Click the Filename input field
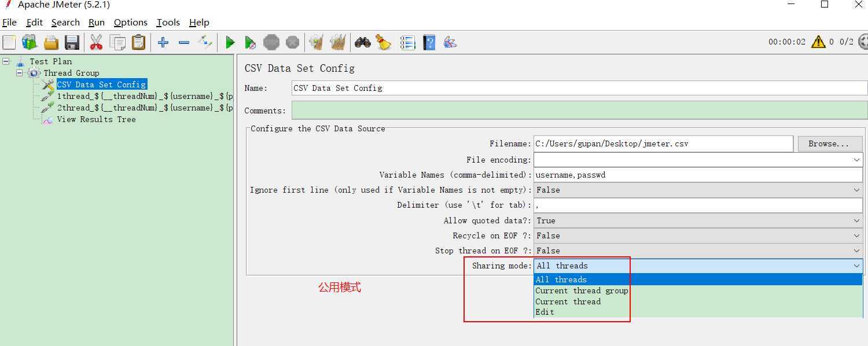 (x=663, y=143)
